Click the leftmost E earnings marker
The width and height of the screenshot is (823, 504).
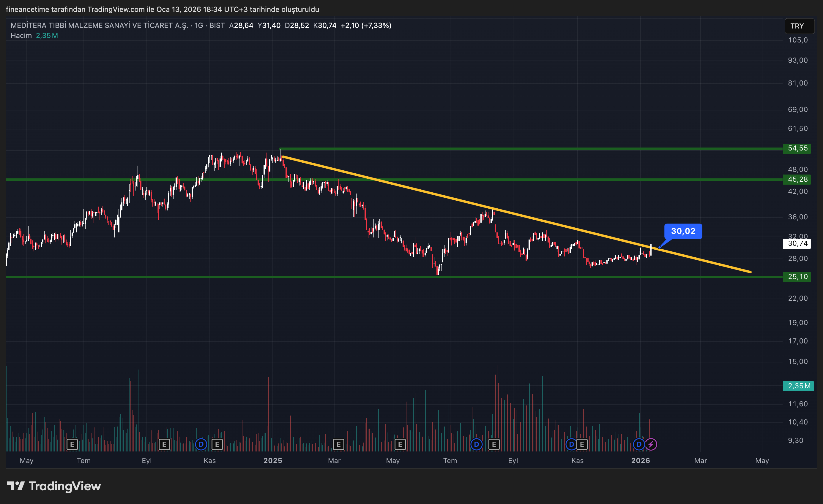tap(72, 444)
